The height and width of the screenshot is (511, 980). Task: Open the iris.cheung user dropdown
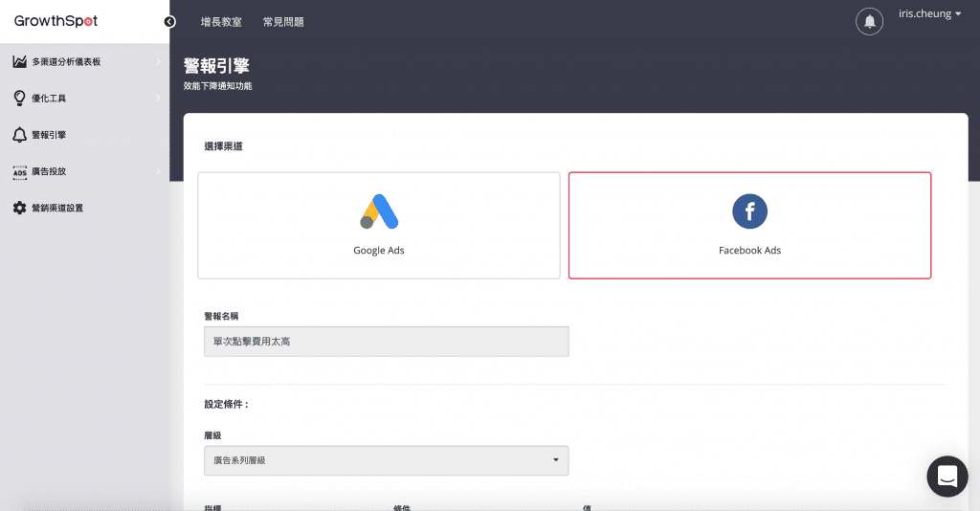tap(929, 13)
